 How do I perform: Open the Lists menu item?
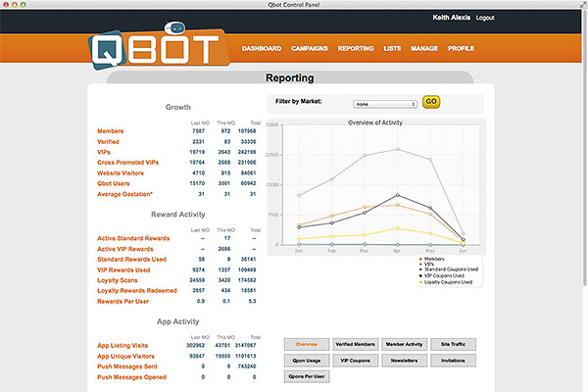point(392,48)
